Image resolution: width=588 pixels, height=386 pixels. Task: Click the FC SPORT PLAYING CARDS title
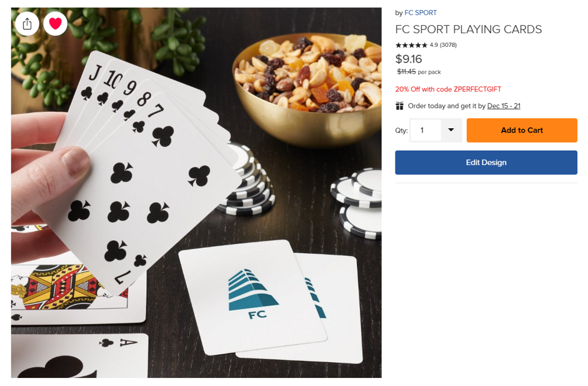(x=469, y=29)
